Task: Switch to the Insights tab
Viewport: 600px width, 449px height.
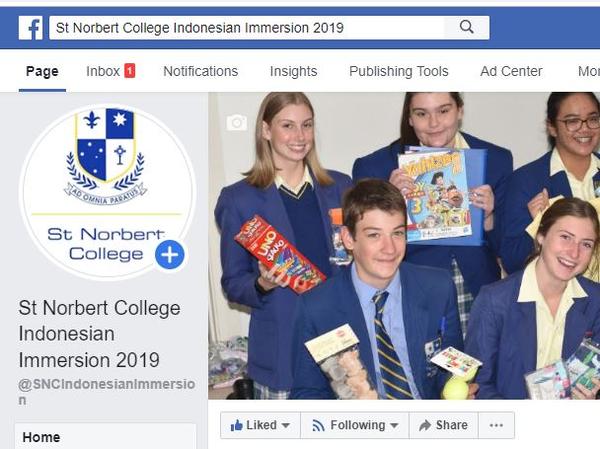Action: click(x=293, y=71)
